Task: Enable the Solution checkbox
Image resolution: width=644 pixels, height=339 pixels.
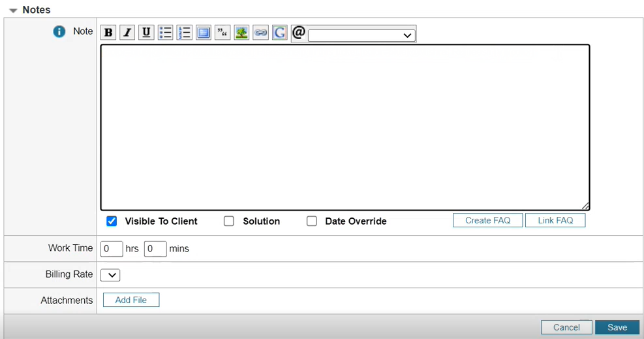Action: tap(229, 221)
